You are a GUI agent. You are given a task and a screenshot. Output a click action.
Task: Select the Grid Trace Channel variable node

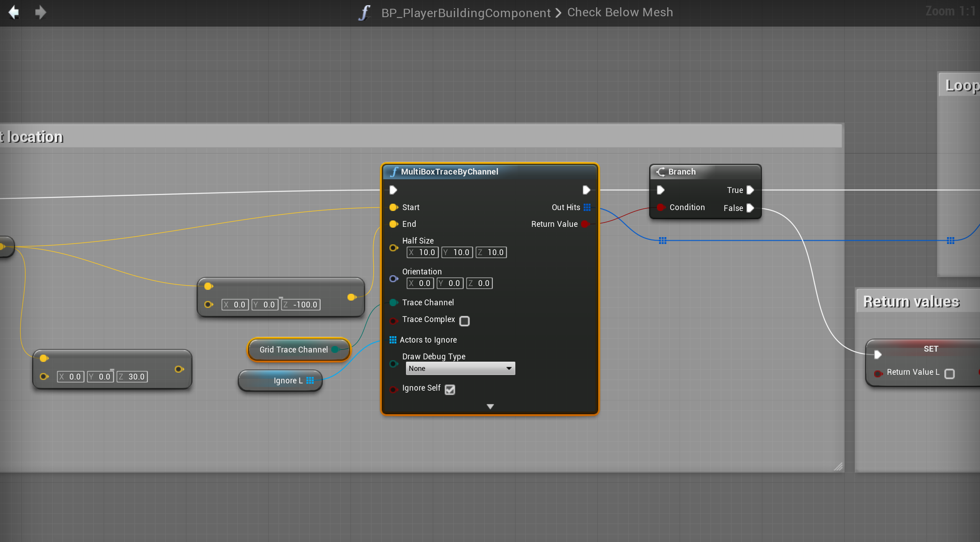(293, 350)
